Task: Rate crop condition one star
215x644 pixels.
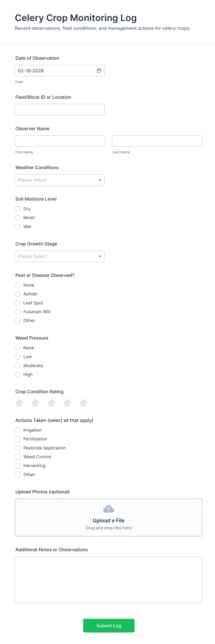Action: (x=19, y=403)
